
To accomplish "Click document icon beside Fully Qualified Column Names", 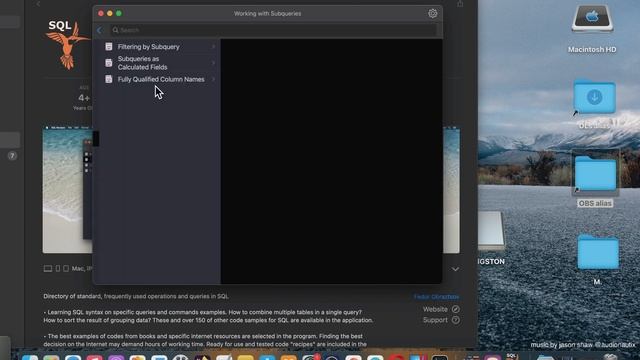I will (x=109, y=79).
